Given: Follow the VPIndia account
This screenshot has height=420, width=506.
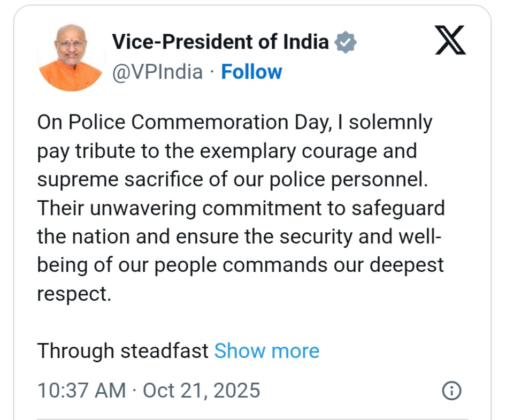Looking at the screenshot, I should (x=251, y=72).
